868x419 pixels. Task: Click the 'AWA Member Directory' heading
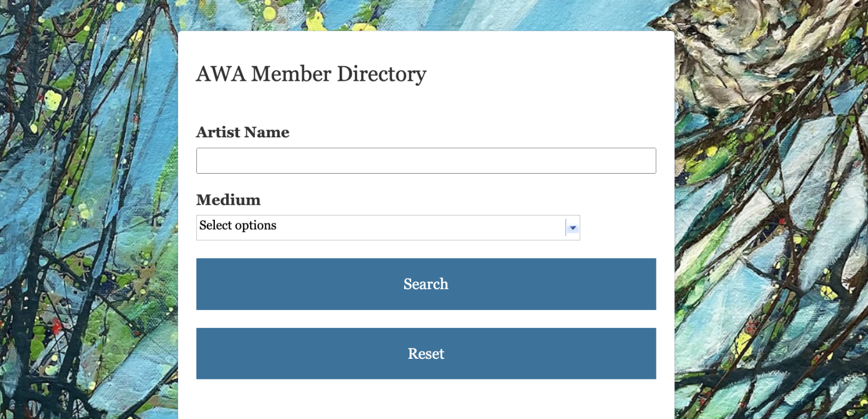click(x=311, y=74)
